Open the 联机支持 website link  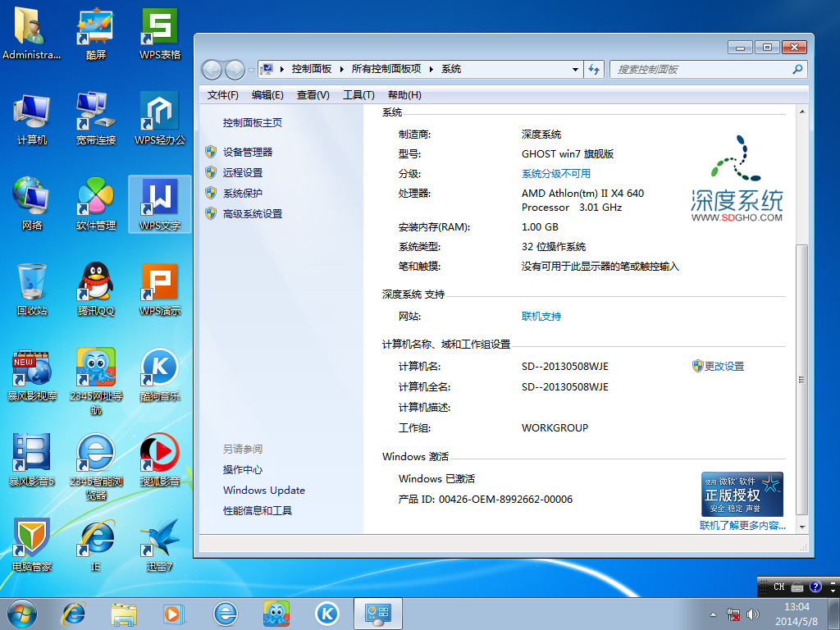pyautogui.click(x=541, y=316)
